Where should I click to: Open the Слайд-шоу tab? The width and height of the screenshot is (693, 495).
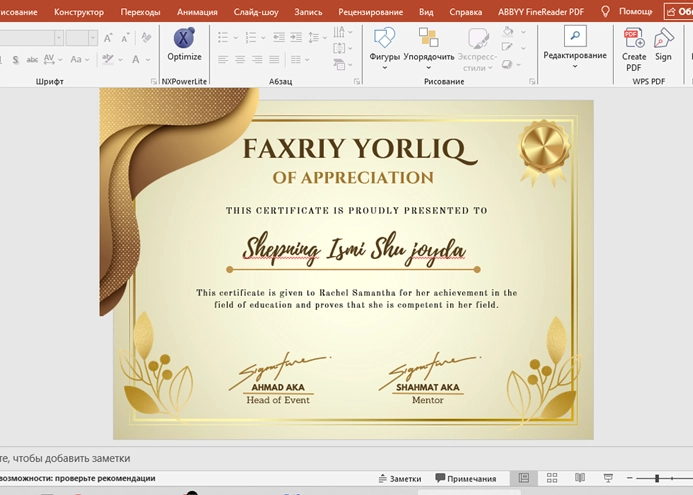pos(256,12)
